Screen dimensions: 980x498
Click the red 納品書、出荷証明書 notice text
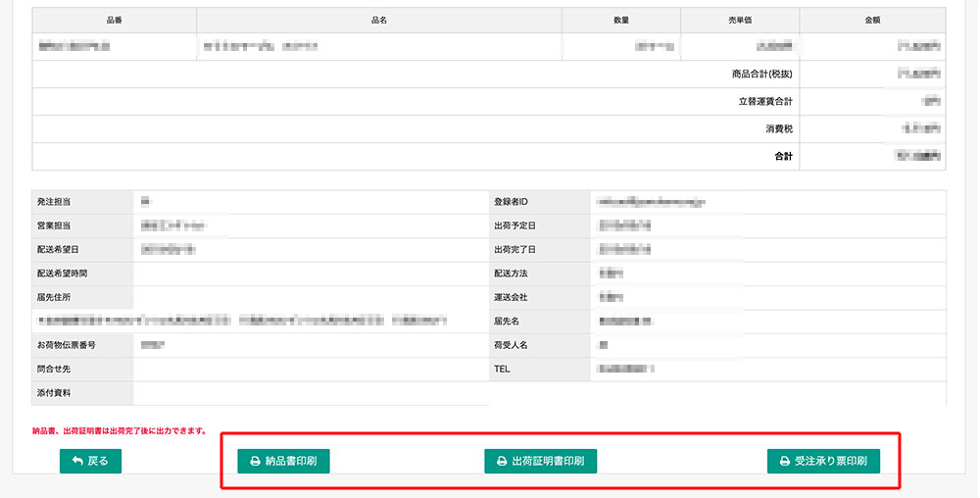[119, 430]
